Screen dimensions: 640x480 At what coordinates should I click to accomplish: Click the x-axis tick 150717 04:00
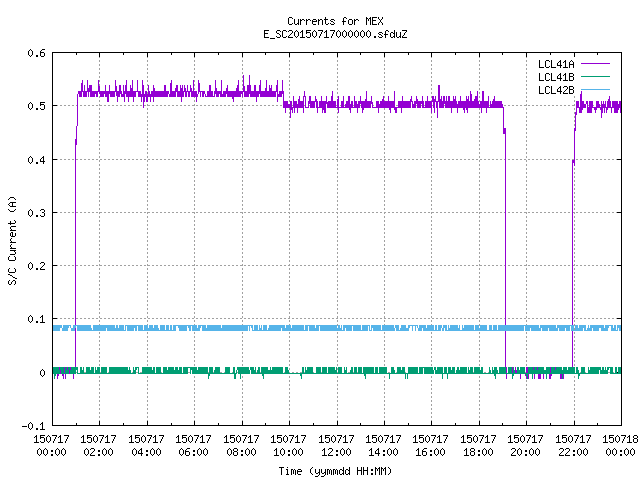click(146, 445)
